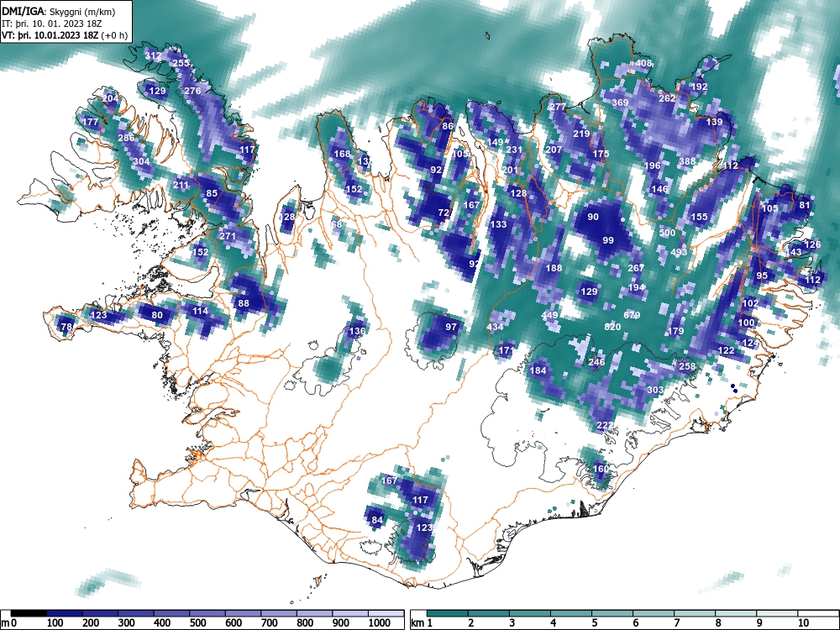This screenshot has height=630, width=840.
Task: Click visibility value 155 on the map
Action: click(699, 217)
